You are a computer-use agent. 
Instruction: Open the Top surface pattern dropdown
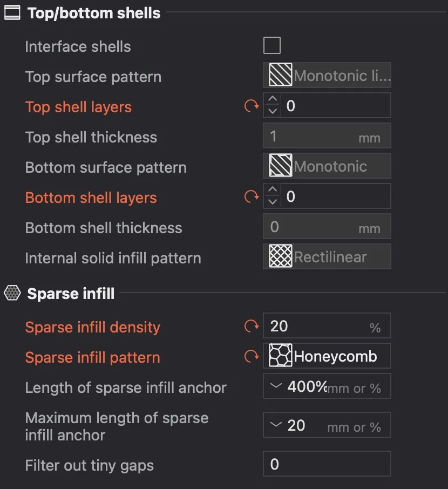327,75
